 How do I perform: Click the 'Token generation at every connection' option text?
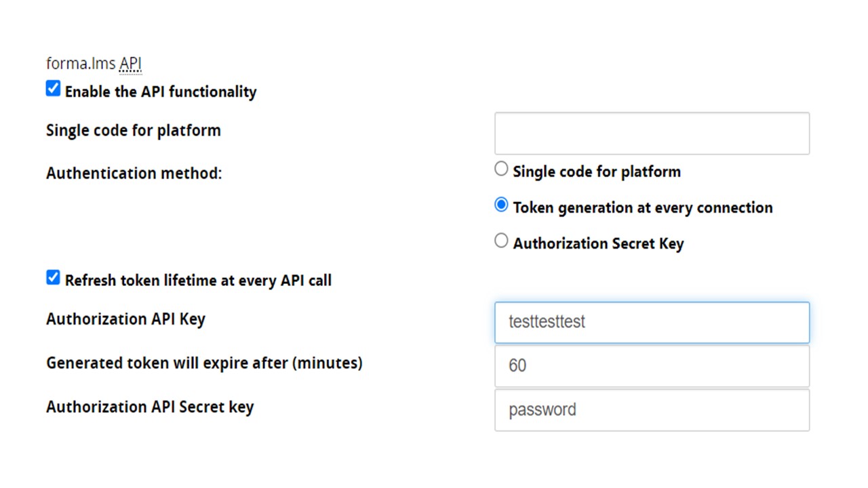[642, 208]
